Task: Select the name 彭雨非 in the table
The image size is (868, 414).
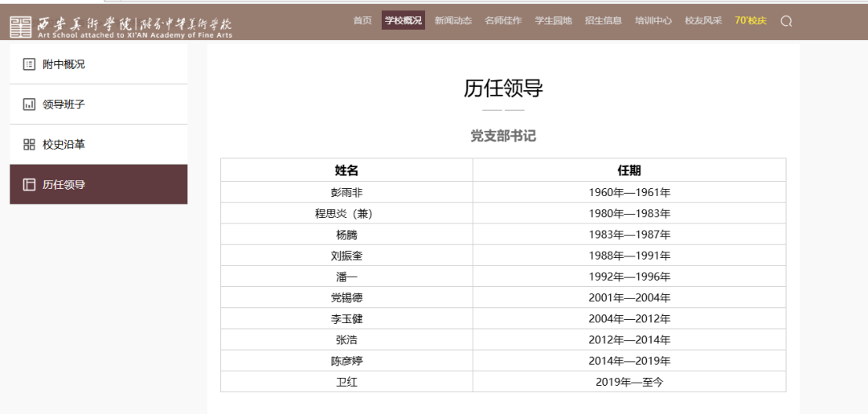Action: pos(346,192)
